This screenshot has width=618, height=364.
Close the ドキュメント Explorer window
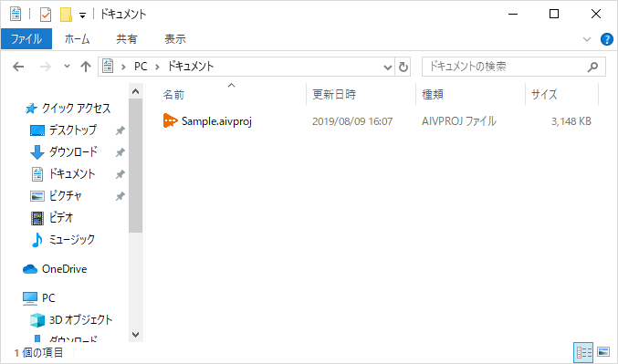pyautogui.click(x=596, y=15)
